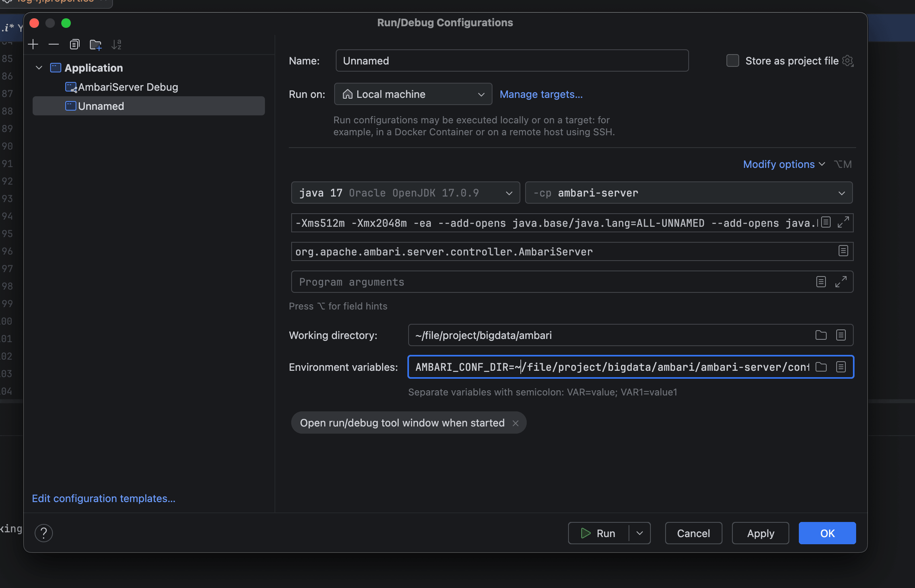Click browse folder icon in Working directory field
915x588 pixels.
tap(821, 335)
